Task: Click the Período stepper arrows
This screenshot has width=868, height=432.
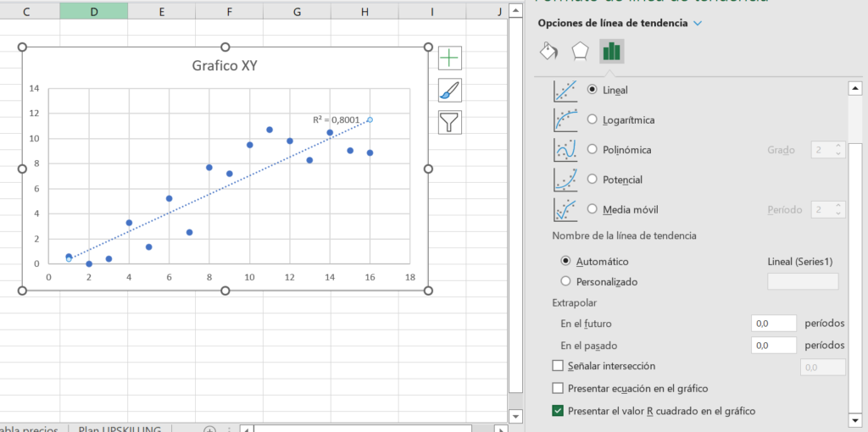Action: coord(838,209)
